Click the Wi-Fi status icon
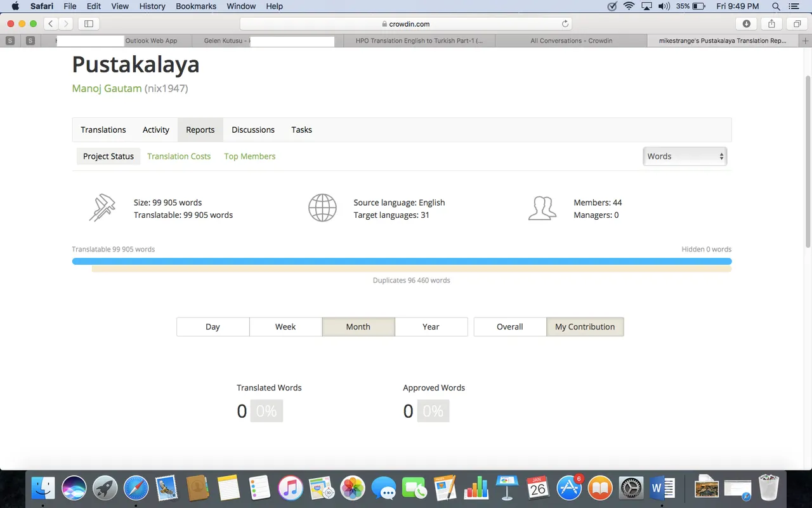The width and height of the screenshot is (812, 508). coord(629,6)
